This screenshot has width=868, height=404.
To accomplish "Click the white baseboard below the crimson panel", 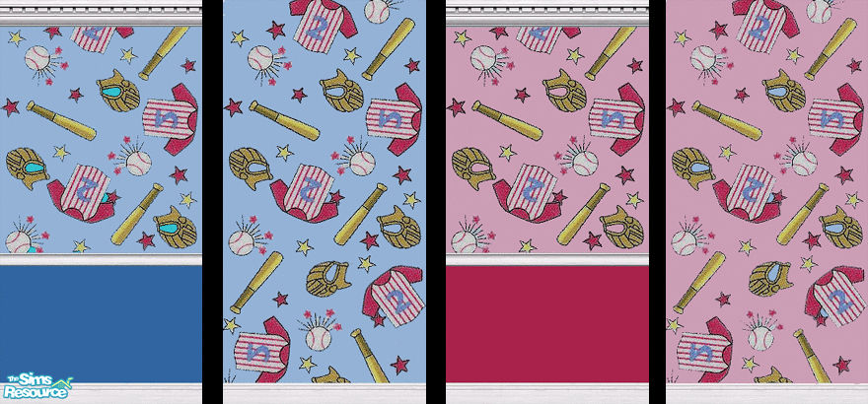I will tap(547, 392).
